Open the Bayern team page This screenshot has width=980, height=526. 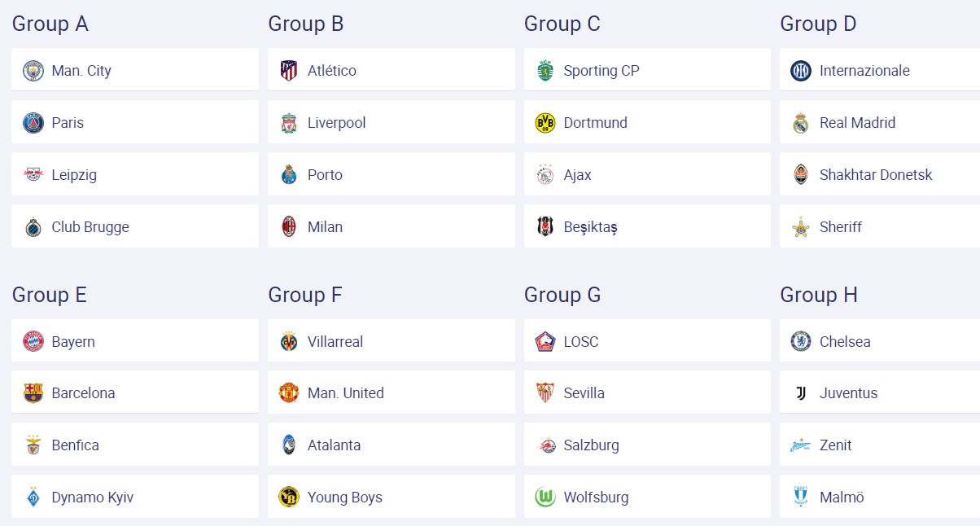[73, 342]
